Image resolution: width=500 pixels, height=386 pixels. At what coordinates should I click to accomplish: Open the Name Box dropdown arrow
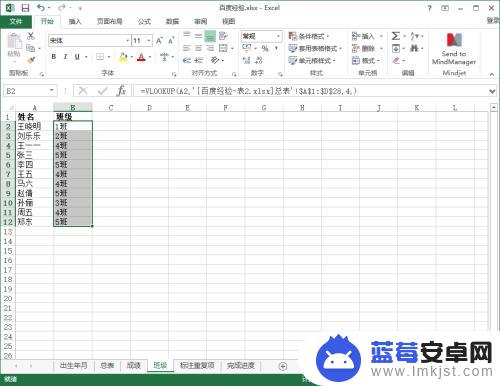coord(52,91)
